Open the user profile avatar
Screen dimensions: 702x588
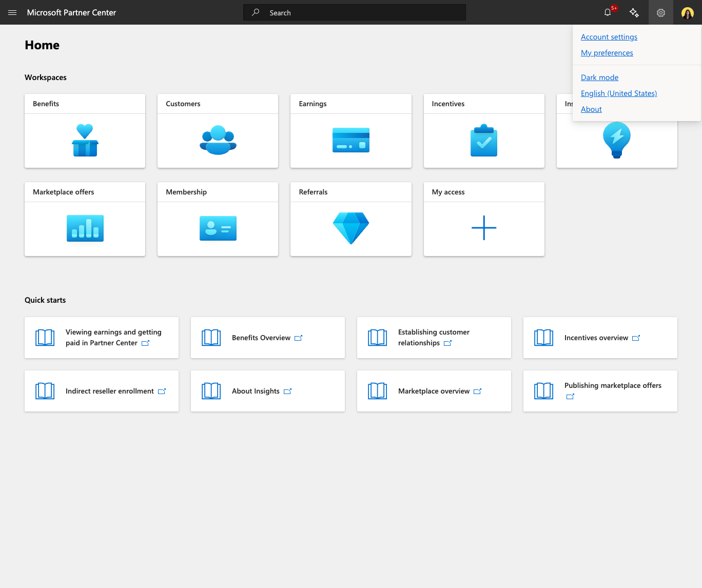(x=688, y=13)
